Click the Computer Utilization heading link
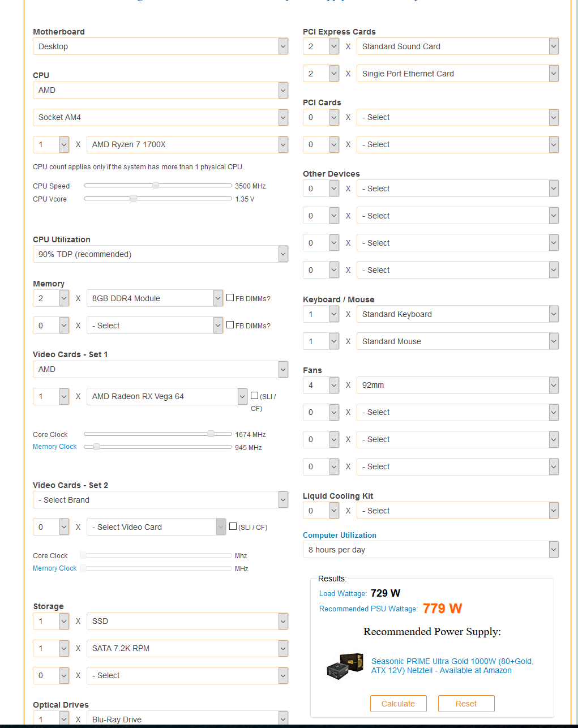The height and width of the screenshot is (728, 578). click(x=339, y=535)
